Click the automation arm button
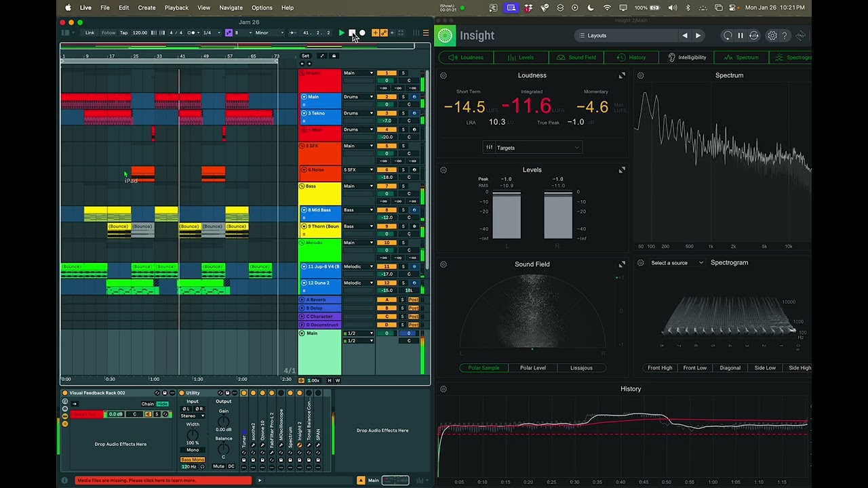This screenshot has height=488, width=868. (384, 33)
